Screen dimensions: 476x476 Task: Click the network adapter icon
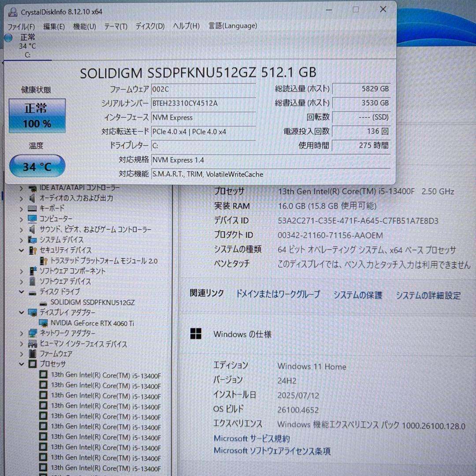click(33, 333)
